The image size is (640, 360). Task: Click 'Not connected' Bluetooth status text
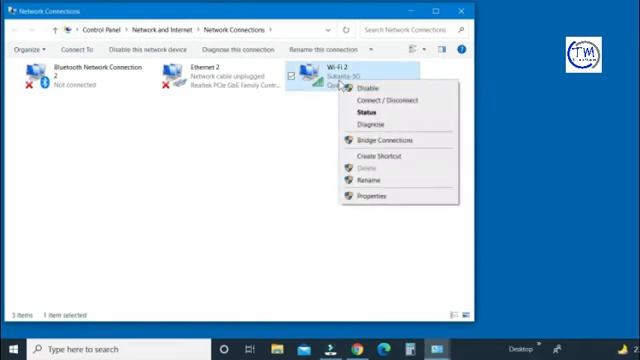click(x=75, y=85)
